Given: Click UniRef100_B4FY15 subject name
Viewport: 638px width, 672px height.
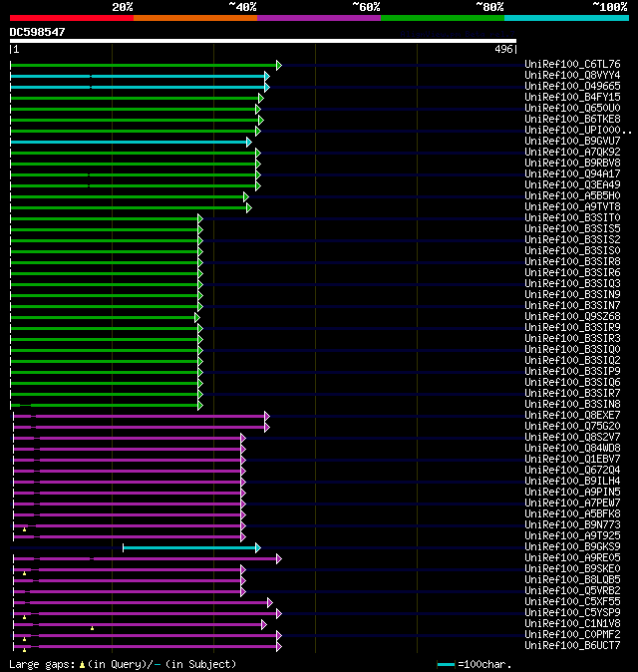Looking at the screenshot, I should point(572,98).
